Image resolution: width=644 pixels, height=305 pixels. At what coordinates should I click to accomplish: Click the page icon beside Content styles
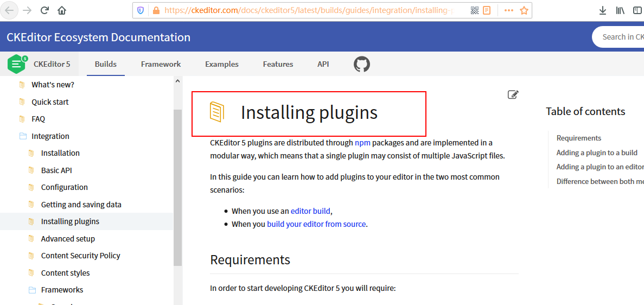(31, 273)
